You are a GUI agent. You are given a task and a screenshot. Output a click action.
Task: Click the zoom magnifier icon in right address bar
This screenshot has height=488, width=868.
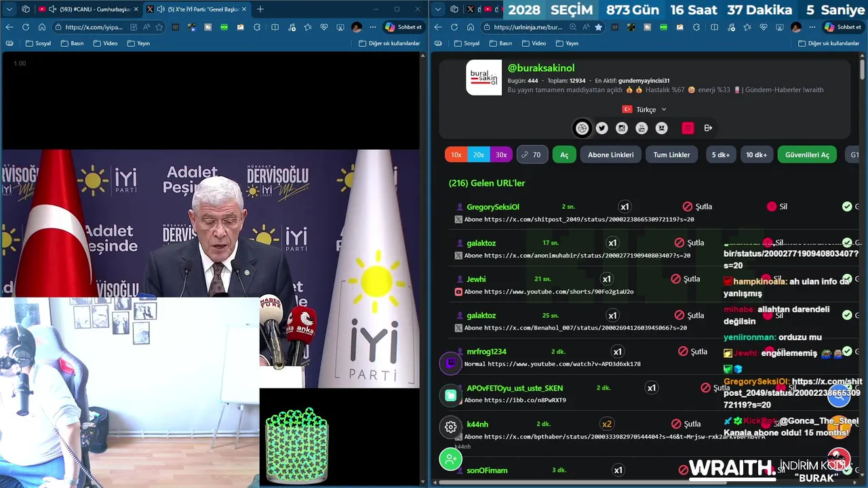(573, 27)
